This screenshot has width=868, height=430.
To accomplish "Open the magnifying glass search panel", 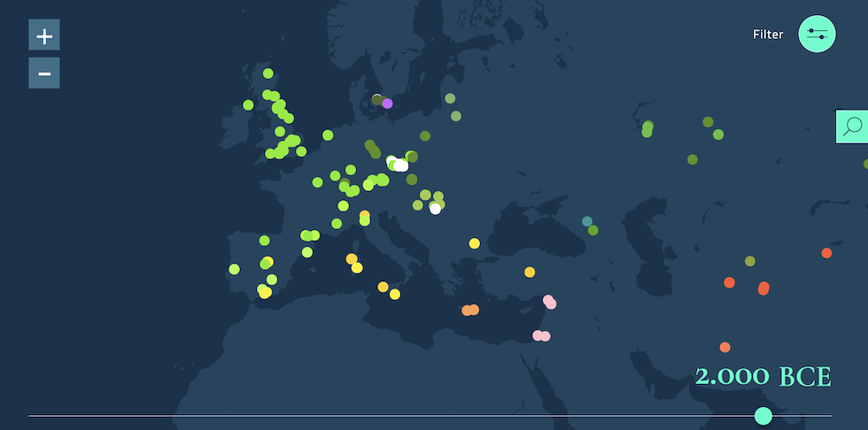I will [x=852, y=127].
